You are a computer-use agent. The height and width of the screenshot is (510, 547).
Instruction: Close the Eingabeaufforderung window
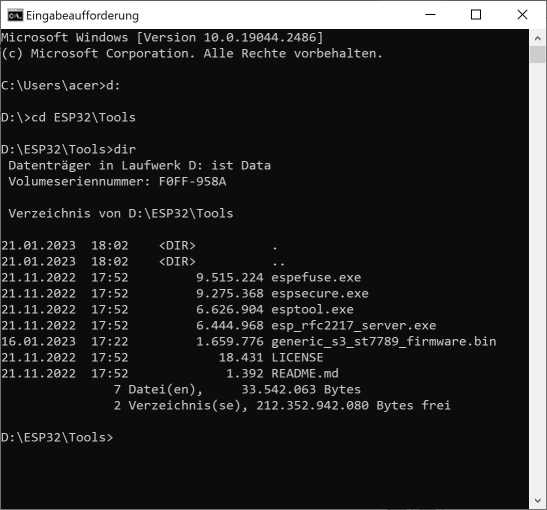point(522,15)
